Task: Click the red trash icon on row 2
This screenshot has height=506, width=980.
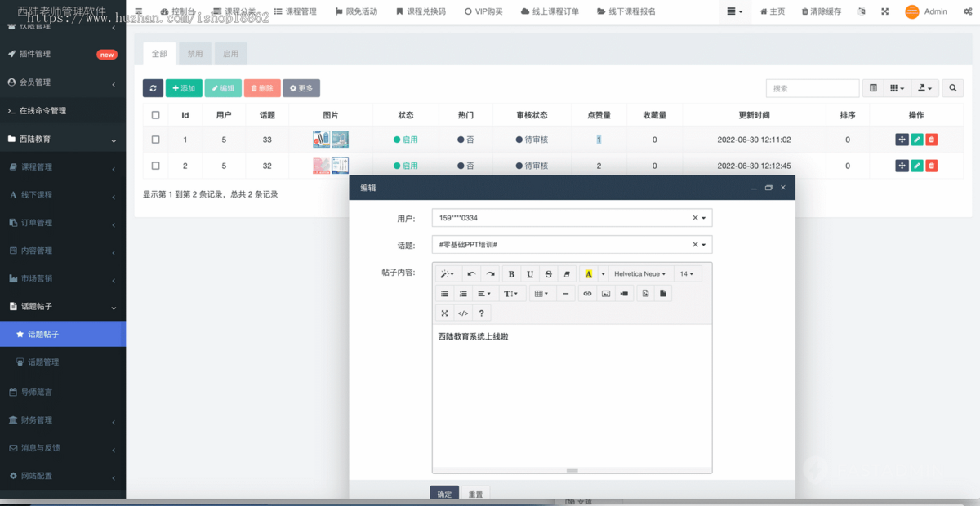Action: pyautogui.click(x=931, y=165)
